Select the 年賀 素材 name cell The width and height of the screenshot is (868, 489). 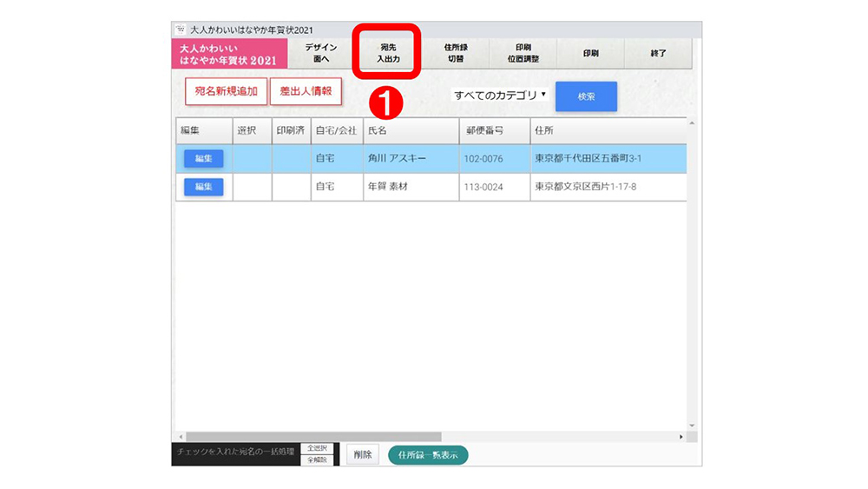410,187
